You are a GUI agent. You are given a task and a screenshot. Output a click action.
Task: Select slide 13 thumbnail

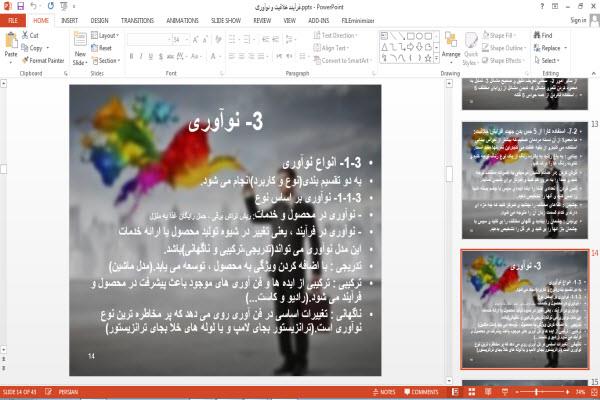pos(525,180)
